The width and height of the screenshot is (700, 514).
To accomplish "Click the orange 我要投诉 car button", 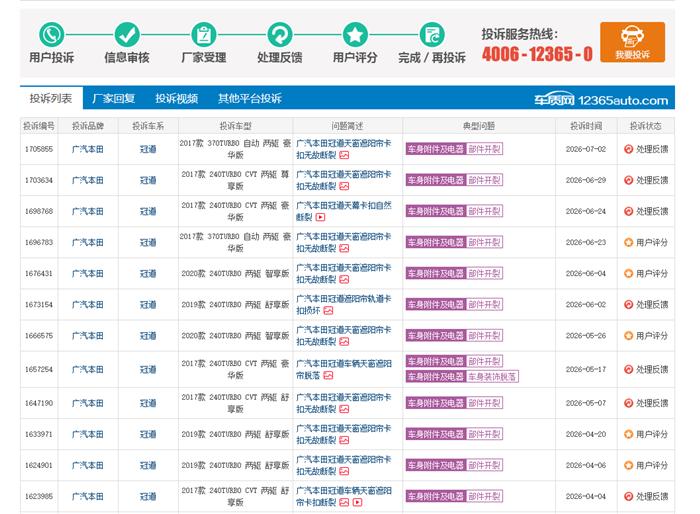I will coord(632,42).
